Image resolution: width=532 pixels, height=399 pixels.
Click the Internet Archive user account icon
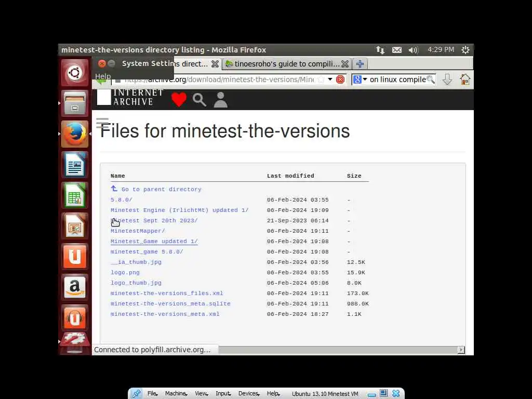(220, 100)
